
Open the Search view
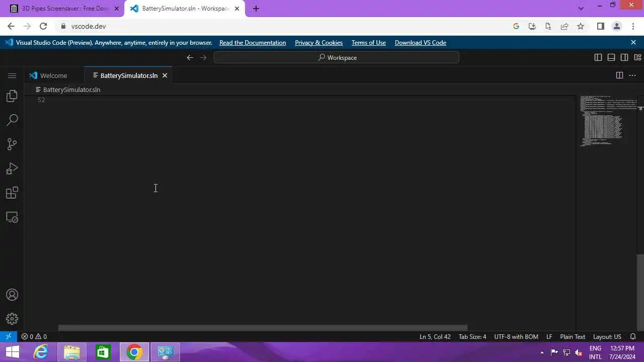12,120
